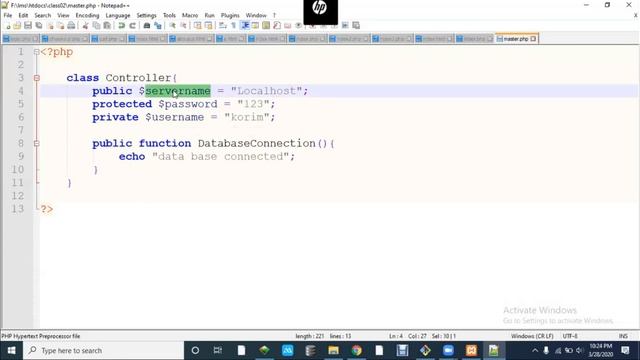Open the Encoding menu
The height and width of the screenshot is (360, 640).
pyautogui.click(x=87, y=16)
